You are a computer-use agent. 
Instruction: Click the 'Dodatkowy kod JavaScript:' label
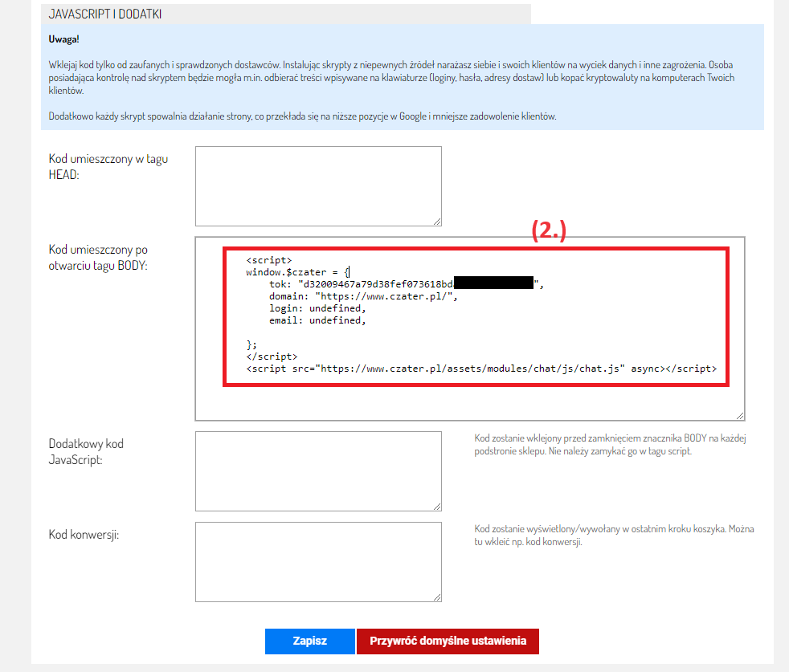(x=86, y=452)
